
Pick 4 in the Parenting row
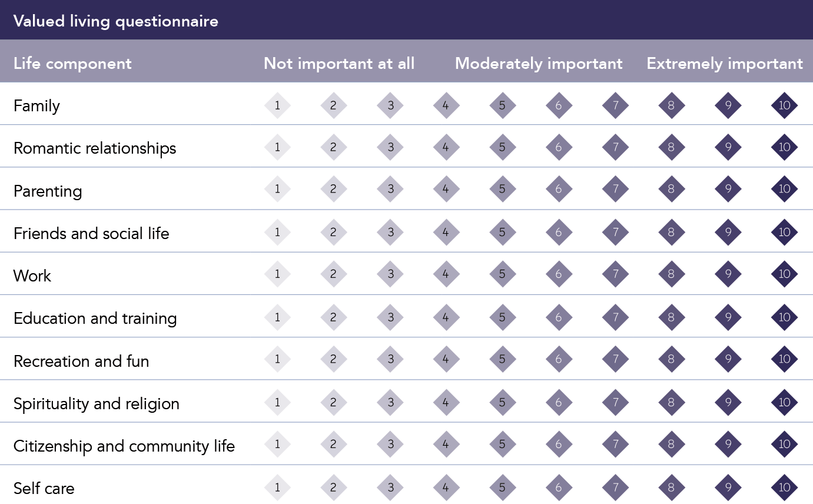coord(446,190)
